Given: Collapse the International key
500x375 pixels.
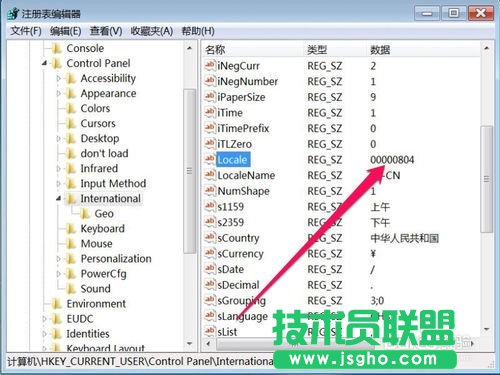Looking at the screenshot, I should (59, 199).
